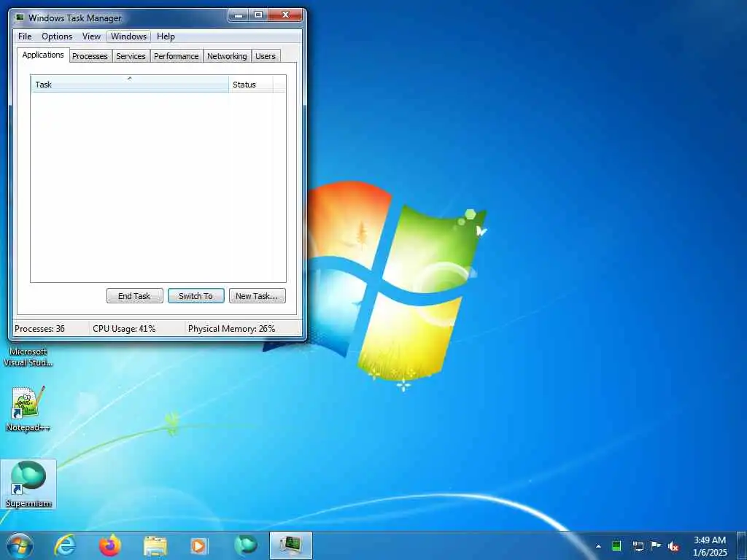The height and width of the screenshot is (560, 747).
Task: Select the Applications tab
Action: tap(43, 55)
